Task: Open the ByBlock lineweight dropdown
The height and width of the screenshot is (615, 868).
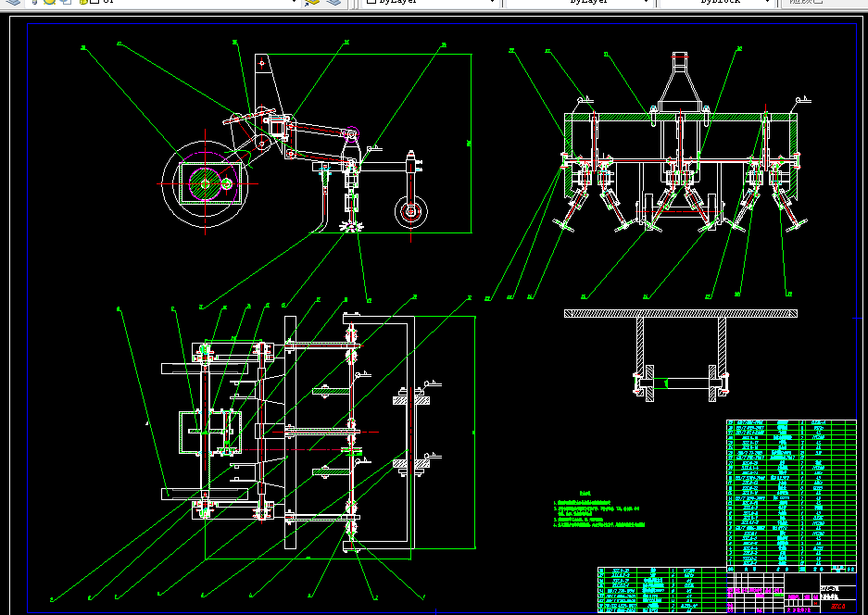Action: click(x=717, y=2)
